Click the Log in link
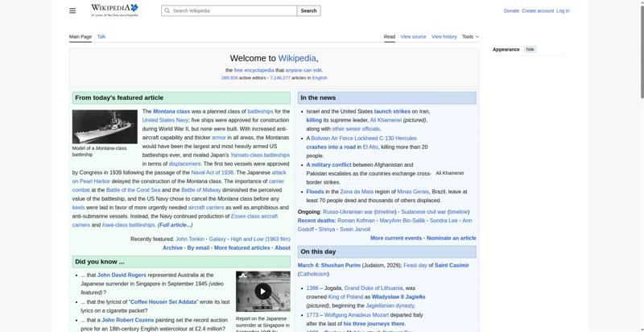Image resolution: width=644 pixels, height=332 pixels. [x=563, y=10]
